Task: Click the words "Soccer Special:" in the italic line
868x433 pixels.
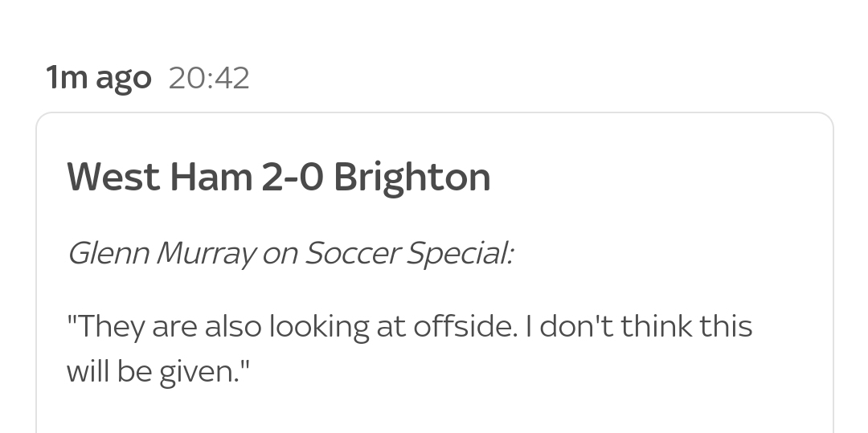Action: point(410,254)
